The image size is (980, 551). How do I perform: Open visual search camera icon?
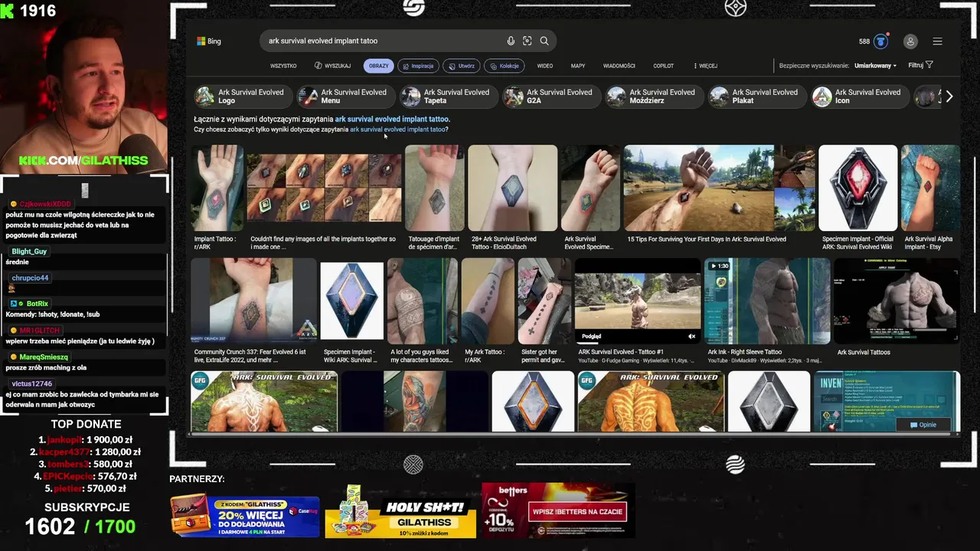coord(527,41)
